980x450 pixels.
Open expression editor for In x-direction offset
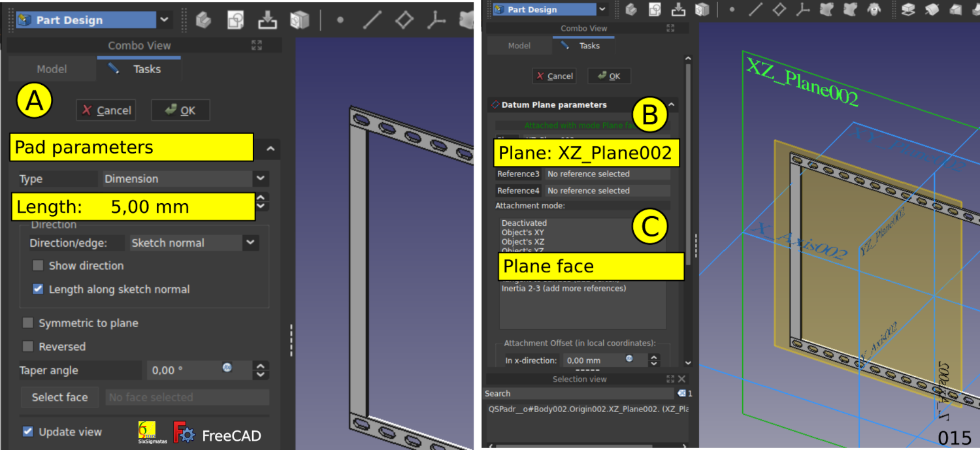tap(629, 359)
